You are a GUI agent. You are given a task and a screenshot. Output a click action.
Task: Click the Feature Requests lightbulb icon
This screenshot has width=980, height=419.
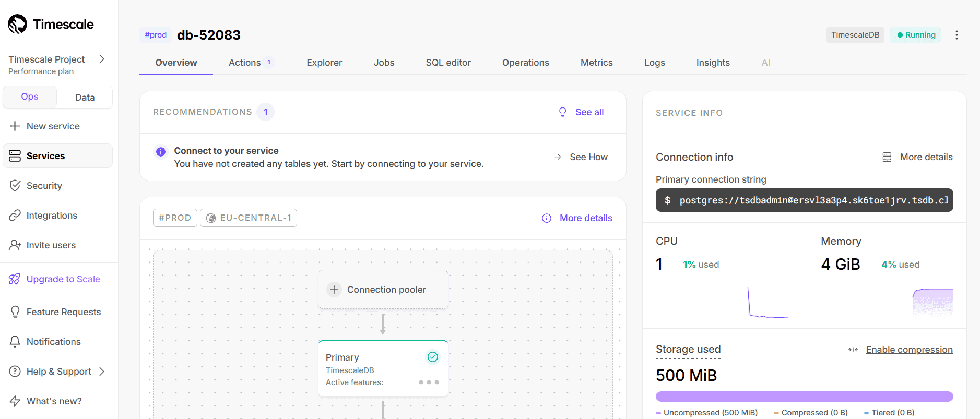click(15, 312)
